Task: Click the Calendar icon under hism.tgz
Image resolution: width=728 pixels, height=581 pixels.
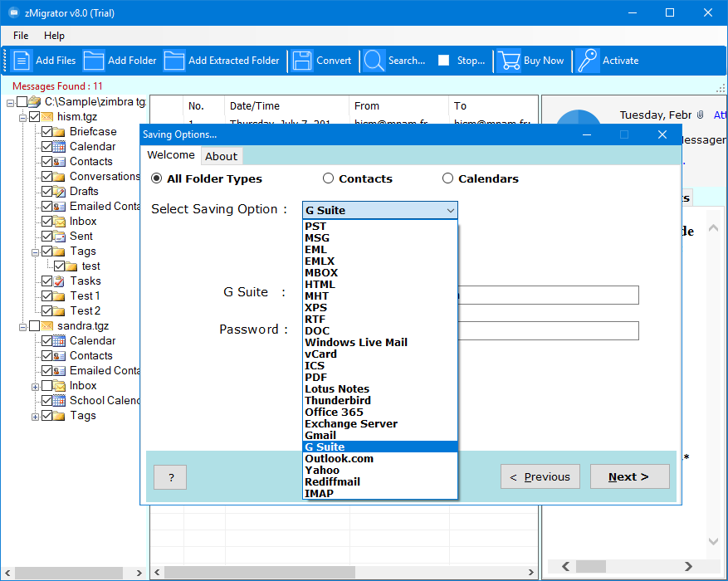Action: (x=59, y=147)
